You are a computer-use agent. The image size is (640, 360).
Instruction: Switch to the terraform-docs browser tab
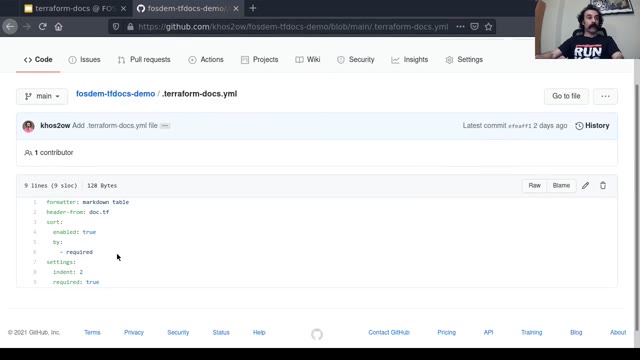point(76,9)
